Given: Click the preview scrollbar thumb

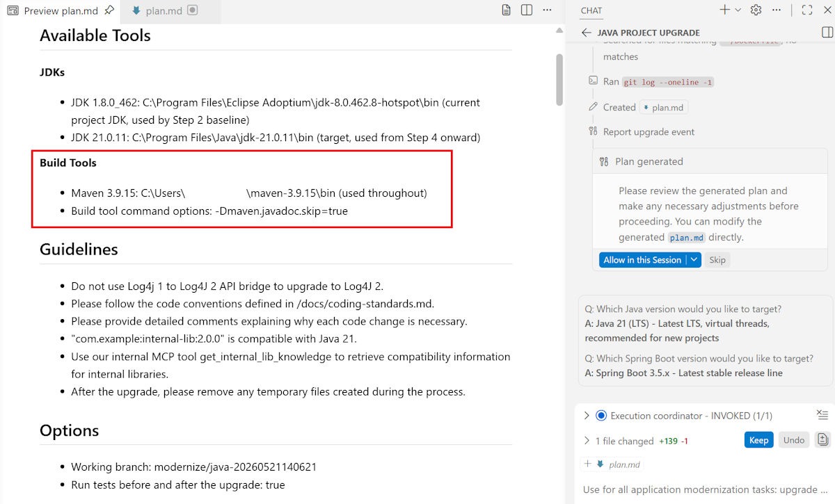Looking at the screenshot, I should tap(559, 80).
